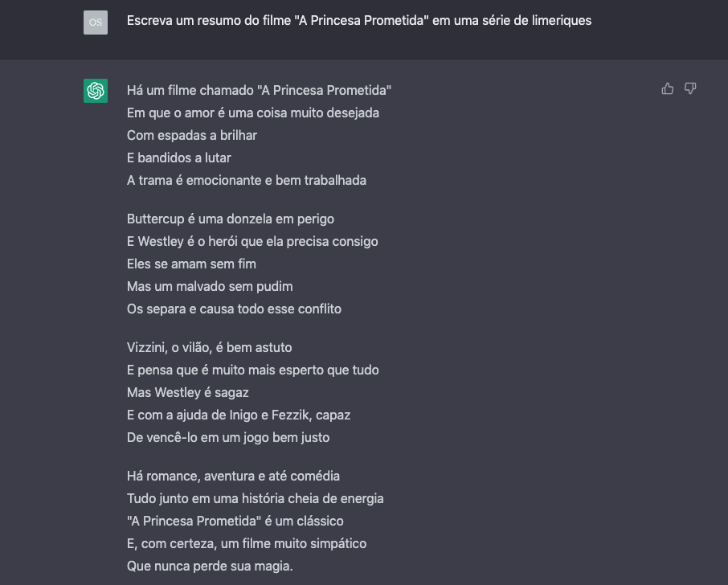Click "Há romance, aventura e até comédia"

(x=233, y=477)
